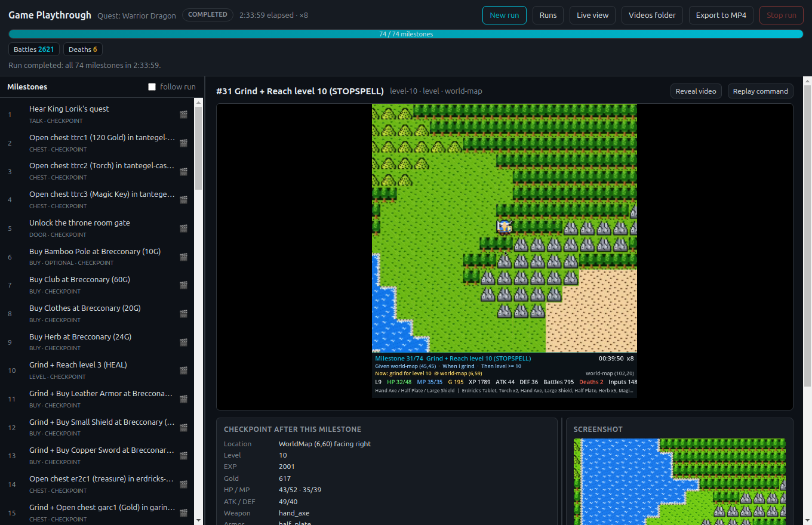This screenshot has height=525, width=812.
Task: Click clip icon for ttrc3 Magic Key chest
Action: (183, 200)
